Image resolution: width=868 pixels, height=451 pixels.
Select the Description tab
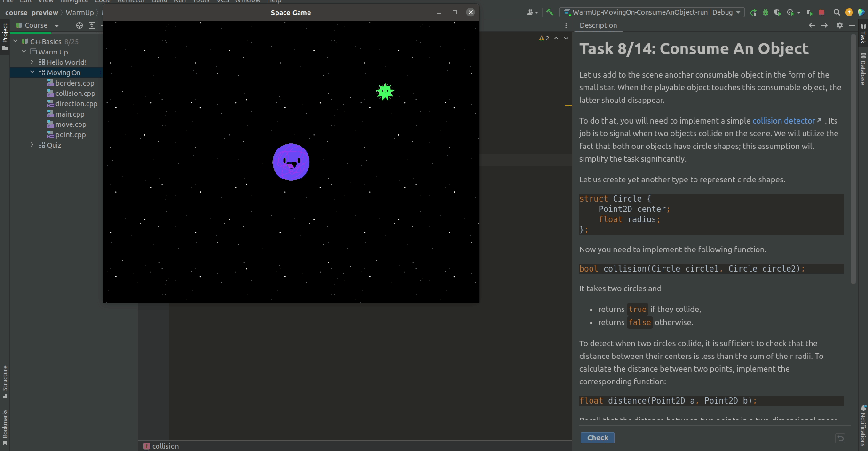[x=598, y=25]
